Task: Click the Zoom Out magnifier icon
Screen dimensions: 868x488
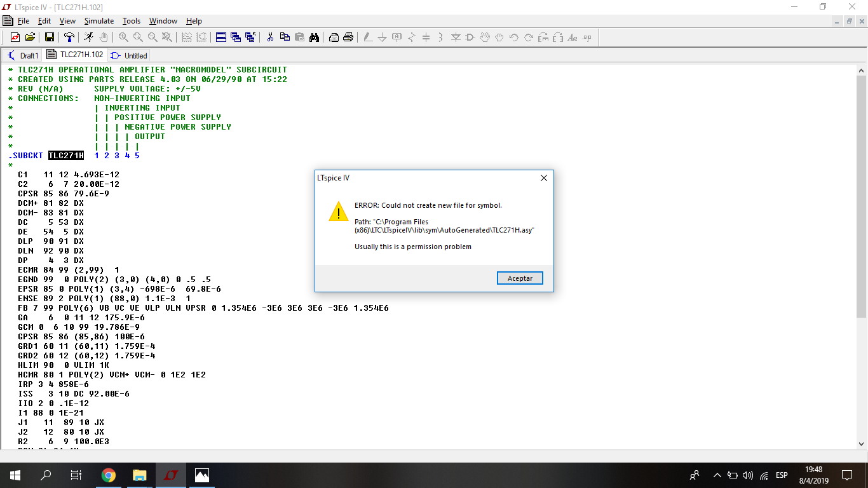Action: (x=153, y=37)
